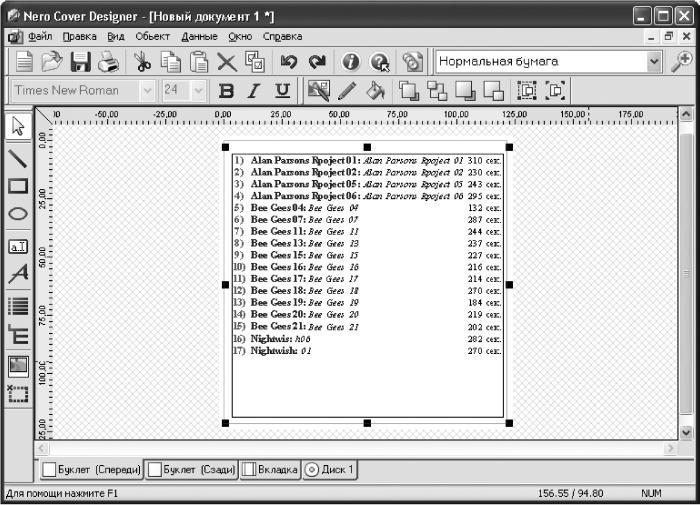Open the font size 24 dropdown
Screen dimensions: 700x505
[x=198, y=91]
